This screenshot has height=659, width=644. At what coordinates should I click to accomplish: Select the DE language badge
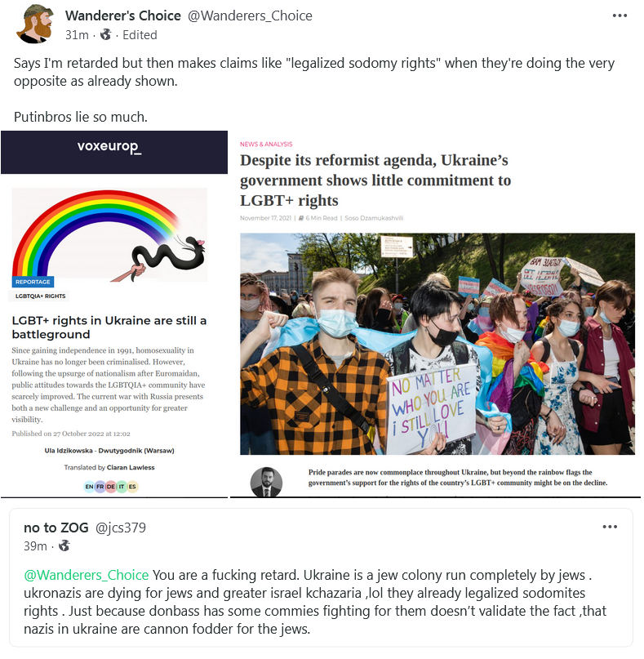pyautogui.click(x=110, y=487)
